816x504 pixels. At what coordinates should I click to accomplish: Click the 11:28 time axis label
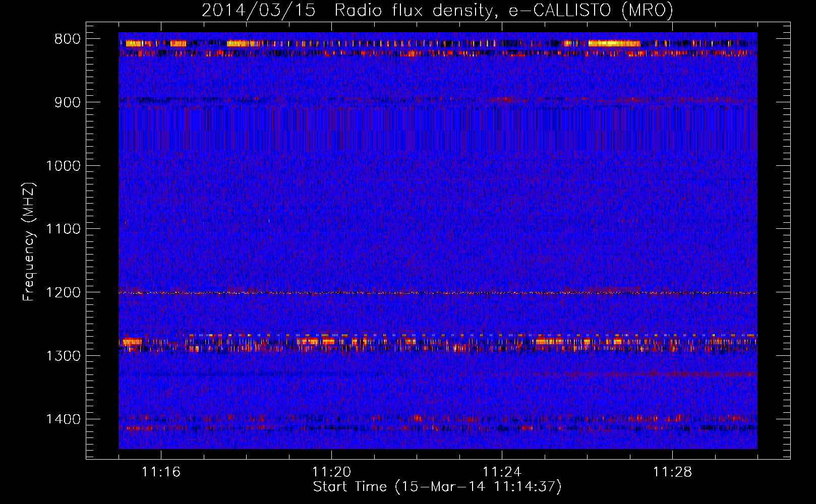[x=672, y=472]
